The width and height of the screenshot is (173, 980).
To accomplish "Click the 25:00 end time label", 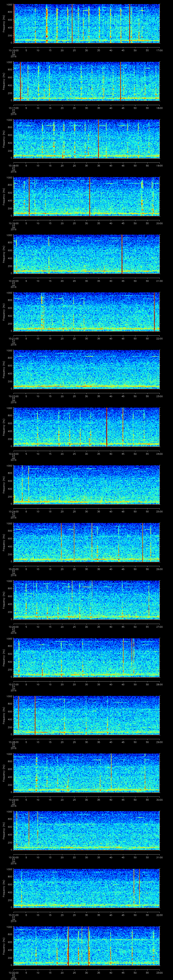I will [159, 511].
